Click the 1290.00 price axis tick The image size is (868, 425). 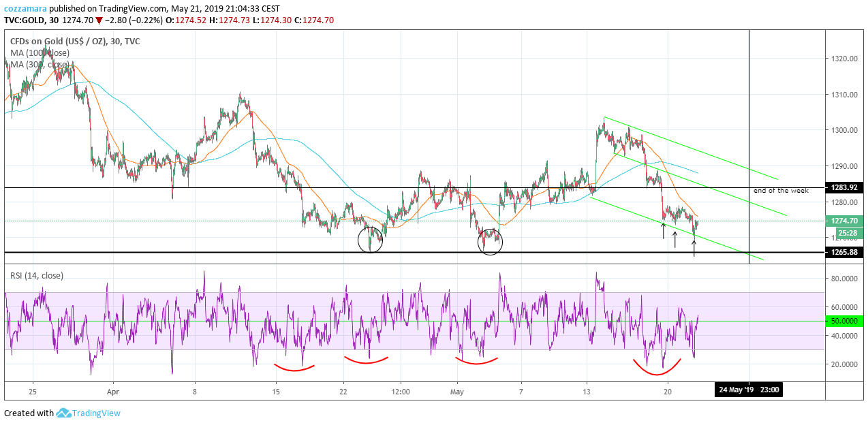pos(843,166)
